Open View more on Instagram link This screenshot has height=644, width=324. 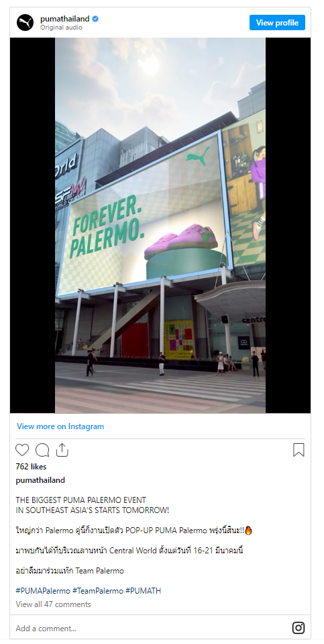pyautogui.click(x=60, y=426)
